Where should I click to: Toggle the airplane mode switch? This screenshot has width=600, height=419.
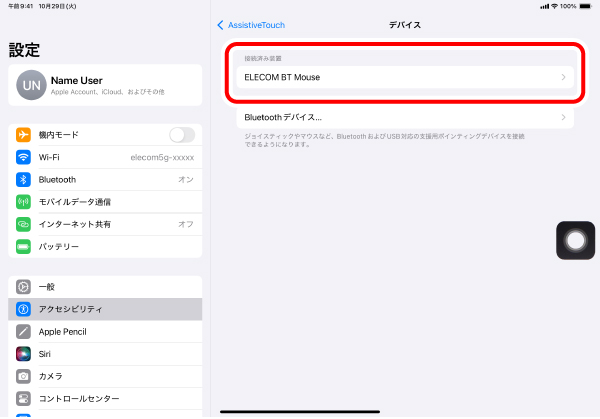click(x=182, y=135)
